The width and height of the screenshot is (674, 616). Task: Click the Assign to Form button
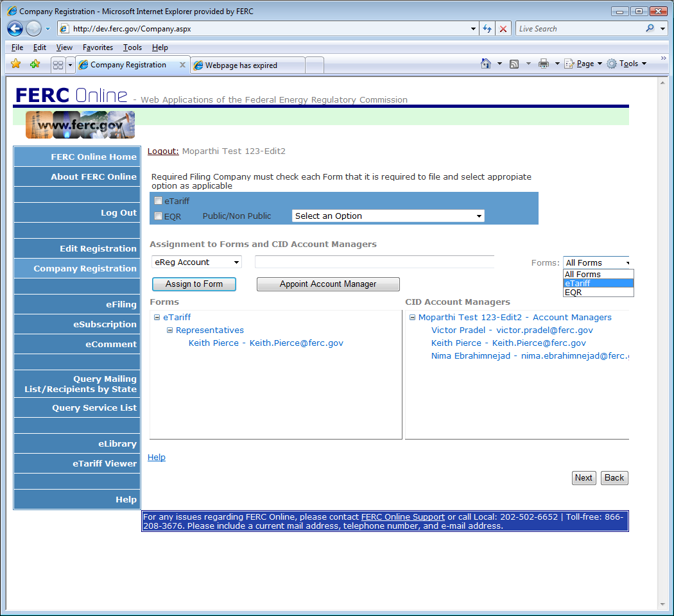194,284
